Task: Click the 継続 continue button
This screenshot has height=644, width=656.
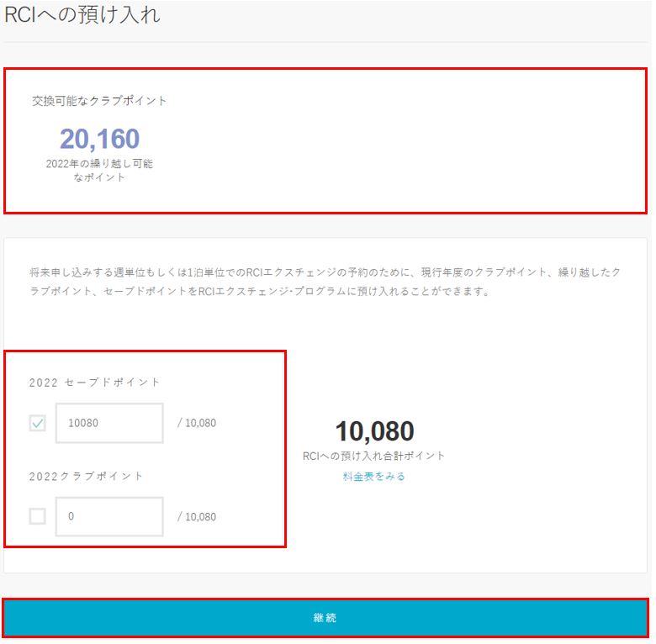Action: pyautogui.click(x=325, y=617)
